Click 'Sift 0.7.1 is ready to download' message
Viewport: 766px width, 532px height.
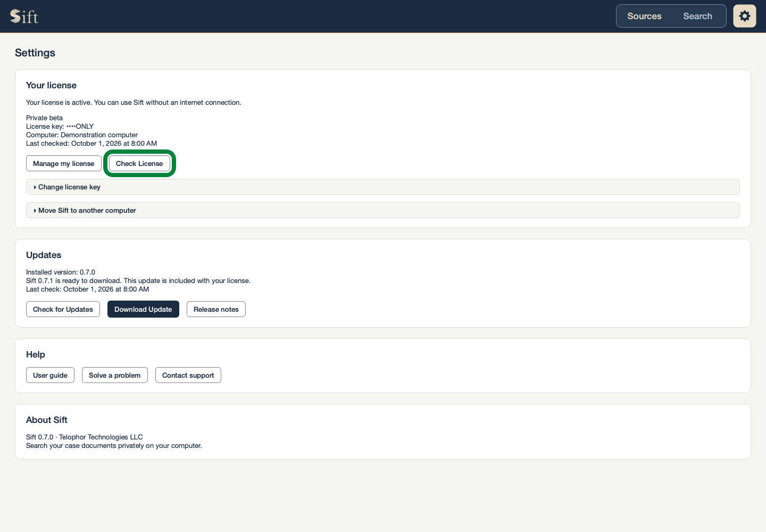click(x=138, y=280)
